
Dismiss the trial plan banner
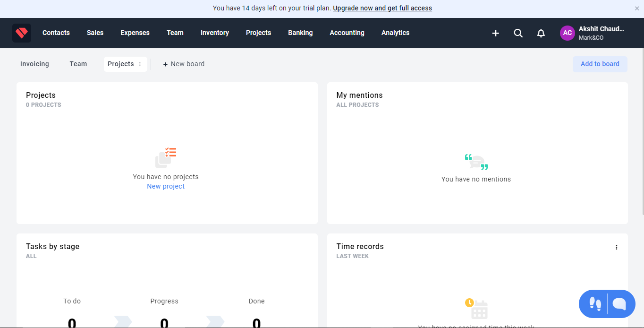click(x=637, y=9)
